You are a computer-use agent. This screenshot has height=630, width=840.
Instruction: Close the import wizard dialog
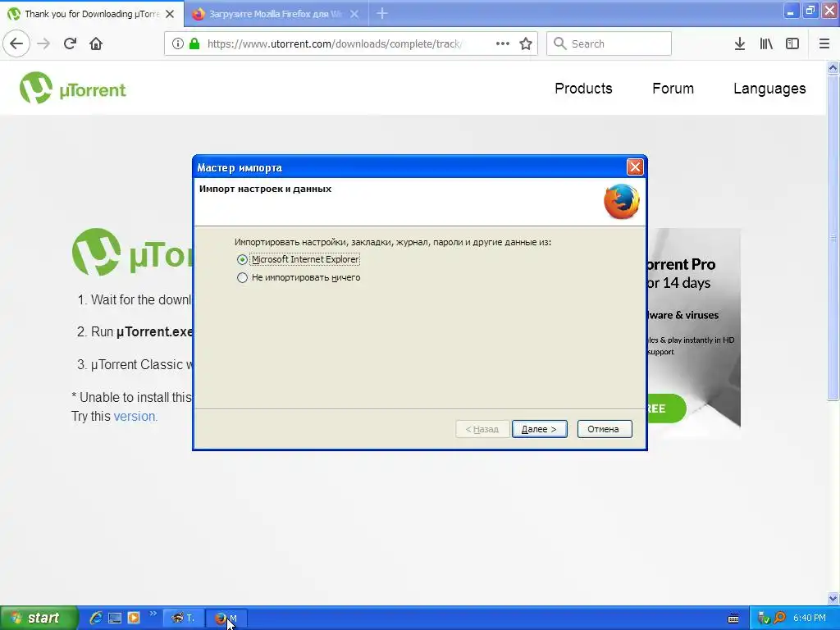tap(635, 167)
